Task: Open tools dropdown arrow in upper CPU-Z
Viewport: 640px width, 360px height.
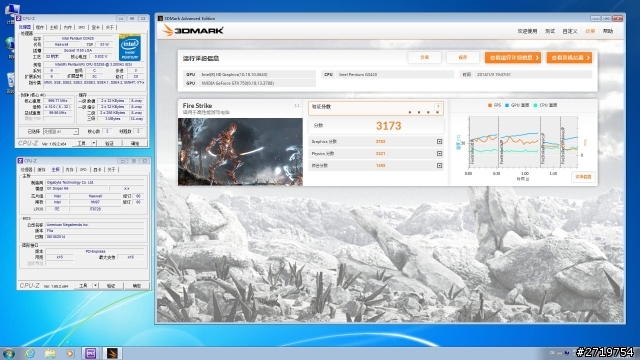Action: pos(94,143)
